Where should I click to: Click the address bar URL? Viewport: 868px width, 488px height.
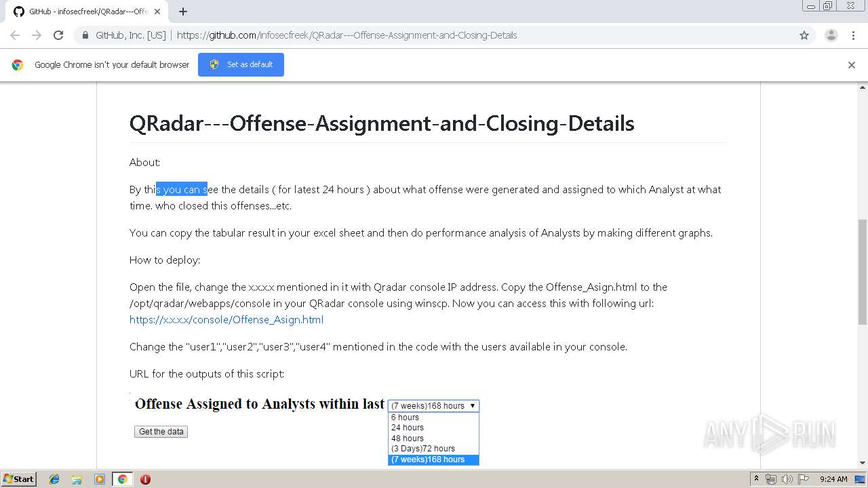pos(347,35)
